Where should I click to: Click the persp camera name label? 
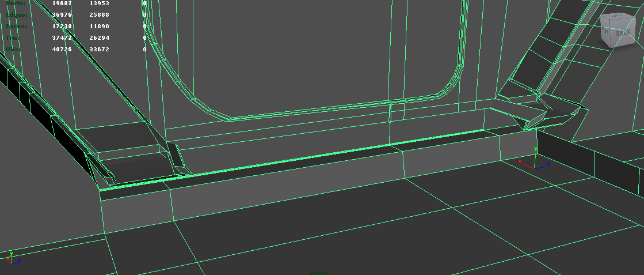click(x=318, y=272)
